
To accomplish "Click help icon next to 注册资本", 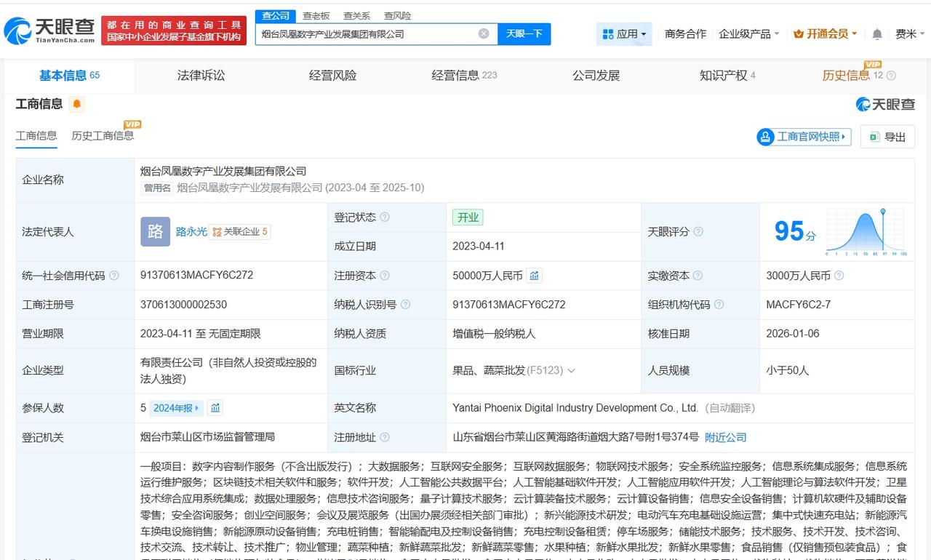I will (x=385, y=276).
